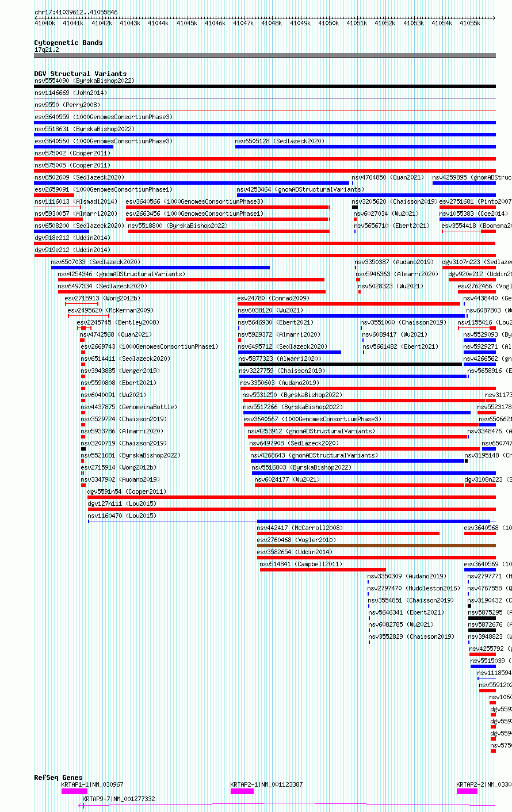The width and height of the screenshot is (512, 812).
Task: Select nsv4253464 (gnomADStructuralVariants) label
Action: click(x=300, y=189)
